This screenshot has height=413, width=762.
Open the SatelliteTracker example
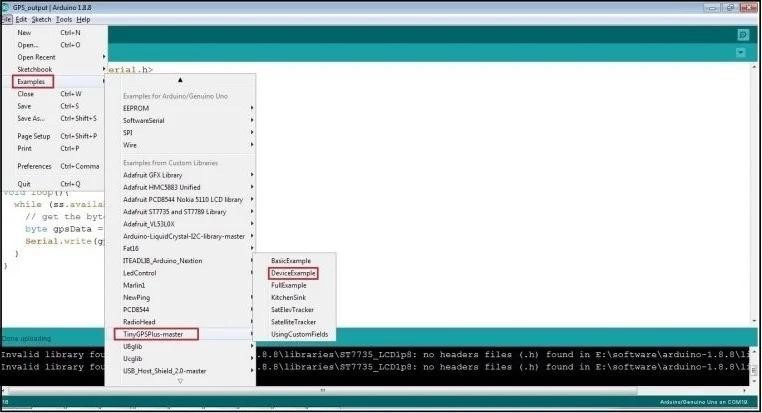[x=294, y=321]
